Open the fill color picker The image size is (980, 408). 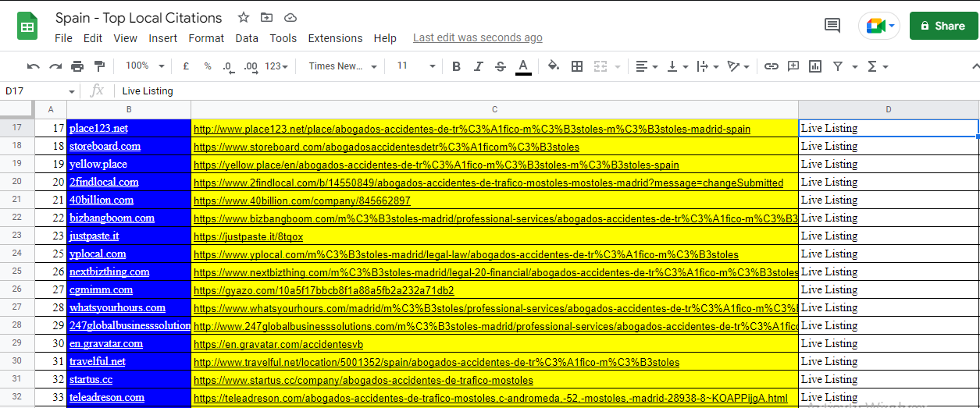tap(554, 66)
